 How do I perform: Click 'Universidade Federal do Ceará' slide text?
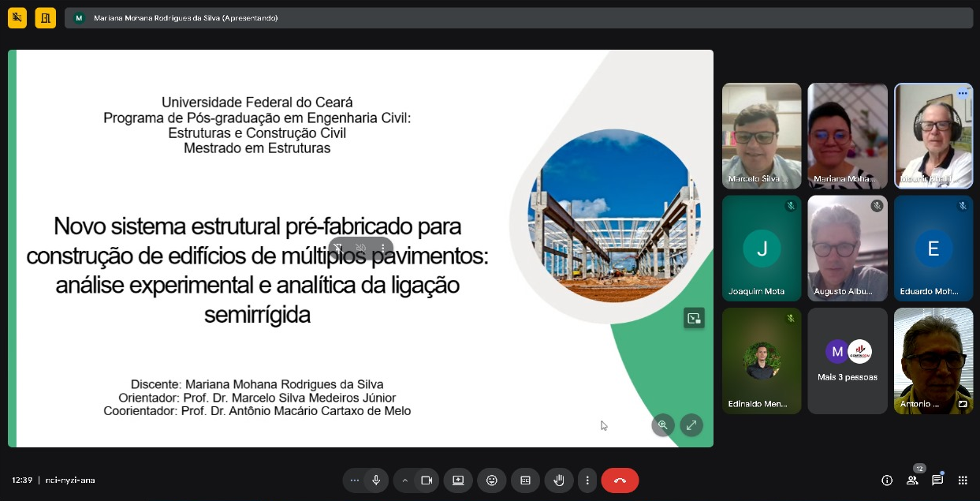[257, 102]
